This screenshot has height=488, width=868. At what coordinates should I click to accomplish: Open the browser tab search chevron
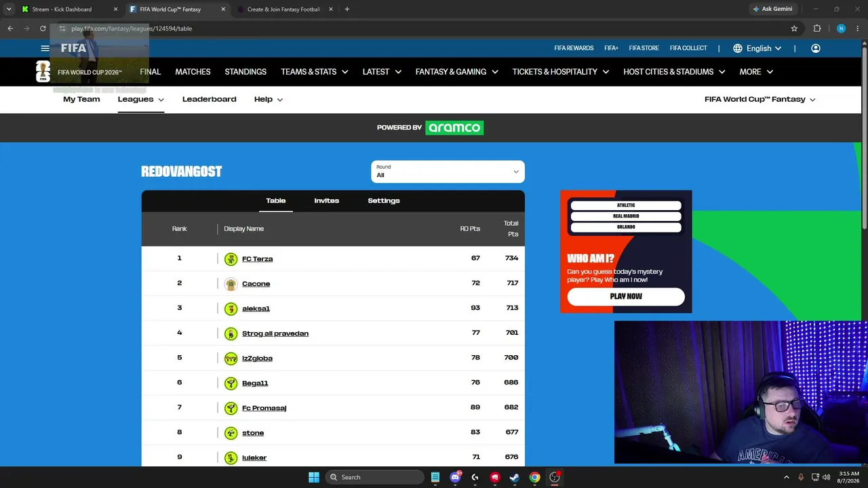coord(9,9)
